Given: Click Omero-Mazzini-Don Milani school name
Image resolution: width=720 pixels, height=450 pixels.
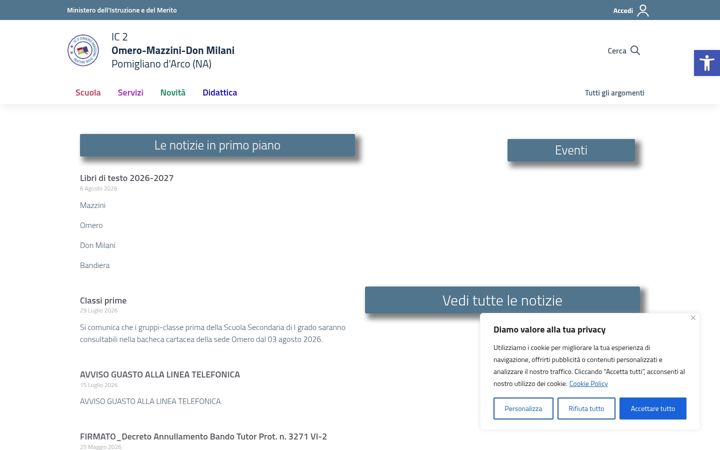Looking at the screenshot, I should (x=173, y=50).
